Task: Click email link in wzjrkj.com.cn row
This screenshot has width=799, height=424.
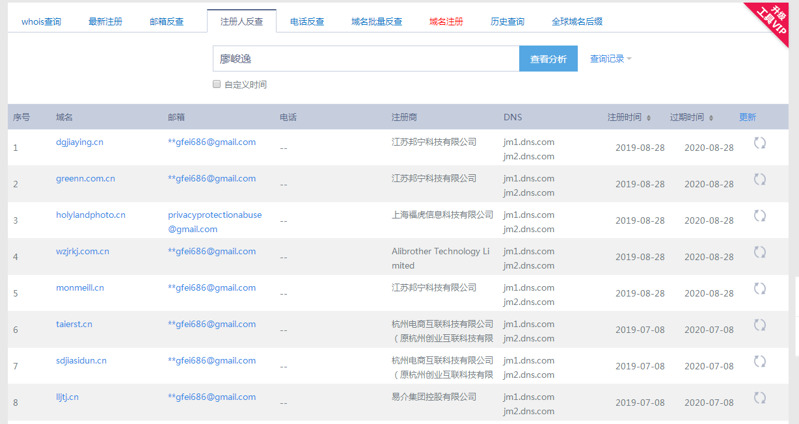Action: coord(212,251)
